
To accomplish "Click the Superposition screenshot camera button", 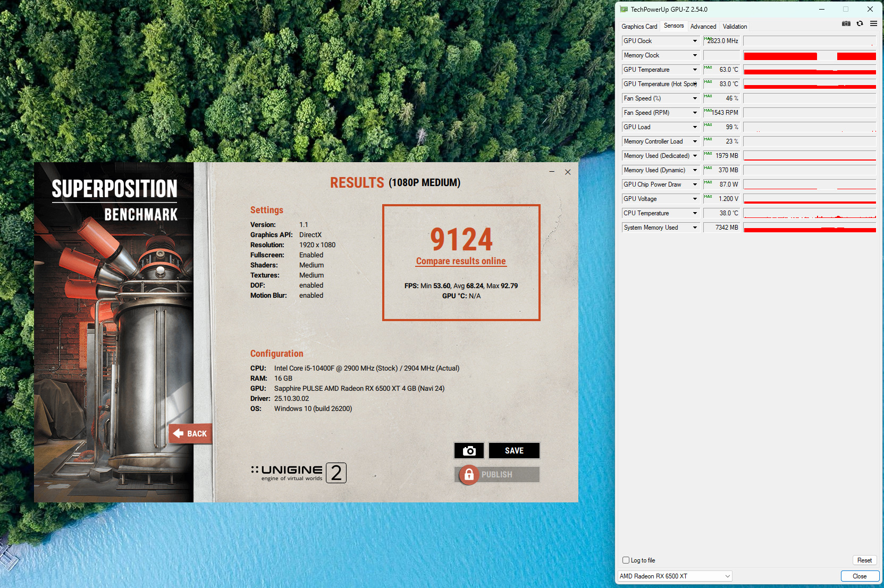I will click(469, 451).
